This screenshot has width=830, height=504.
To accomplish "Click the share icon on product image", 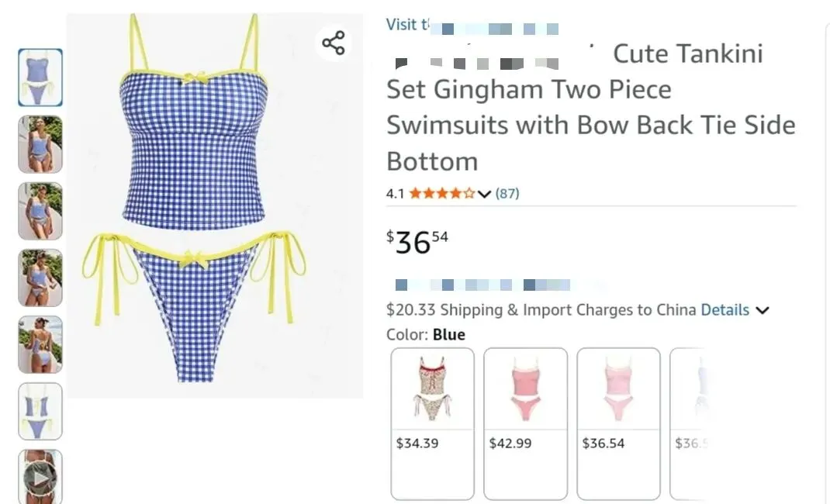I will 334,43.
